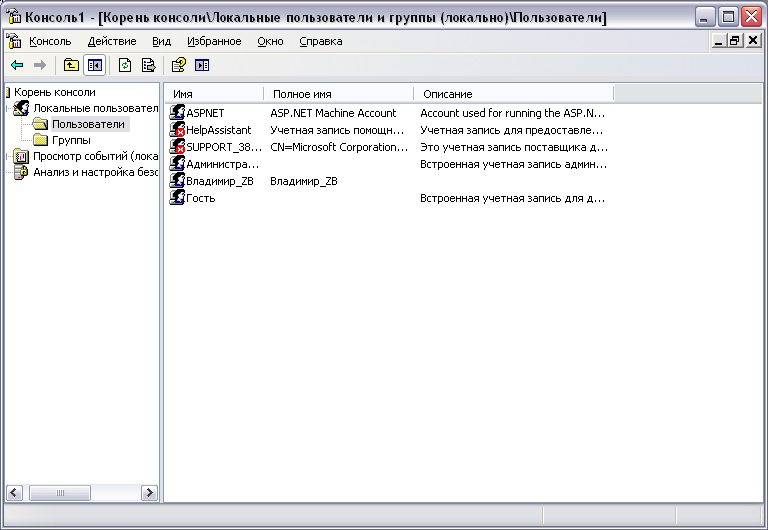Select the SUPPORT_38... user name
This screenshot has width=768, height=530.
point(224,147)
